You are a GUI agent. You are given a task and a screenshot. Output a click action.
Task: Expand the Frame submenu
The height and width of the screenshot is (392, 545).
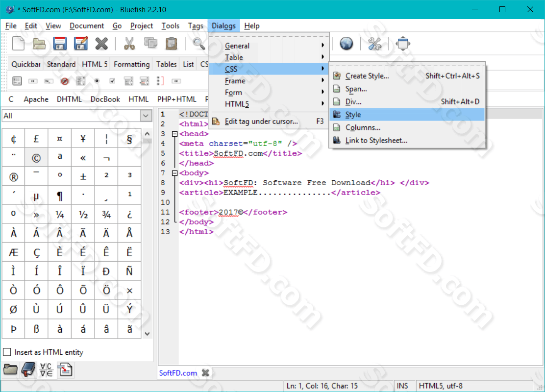click(x=268, y=81)
